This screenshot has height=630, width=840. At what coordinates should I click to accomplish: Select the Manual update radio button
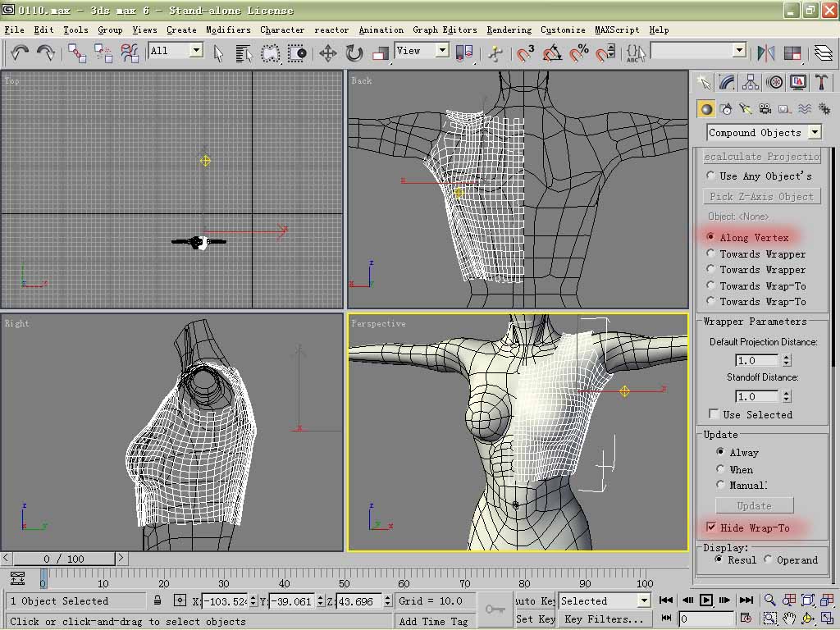pos(720,484)
